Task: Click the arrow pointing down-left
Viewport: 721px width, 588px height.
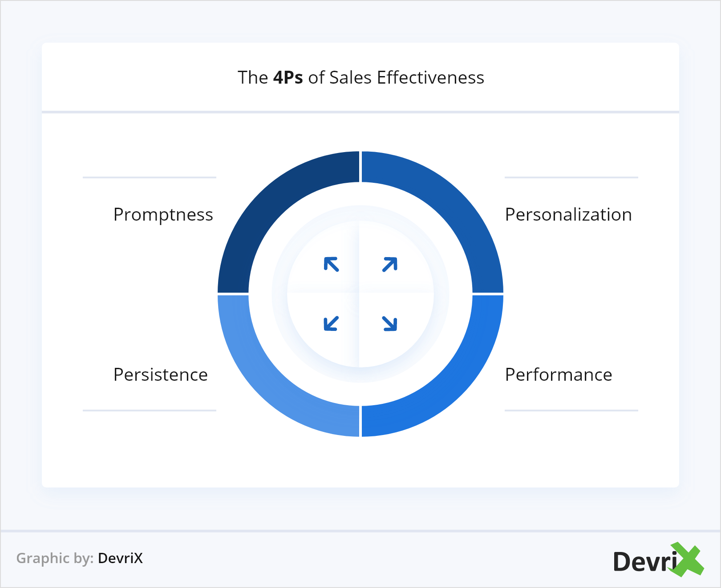Action: pyautogui.click(x=332, y=323)
